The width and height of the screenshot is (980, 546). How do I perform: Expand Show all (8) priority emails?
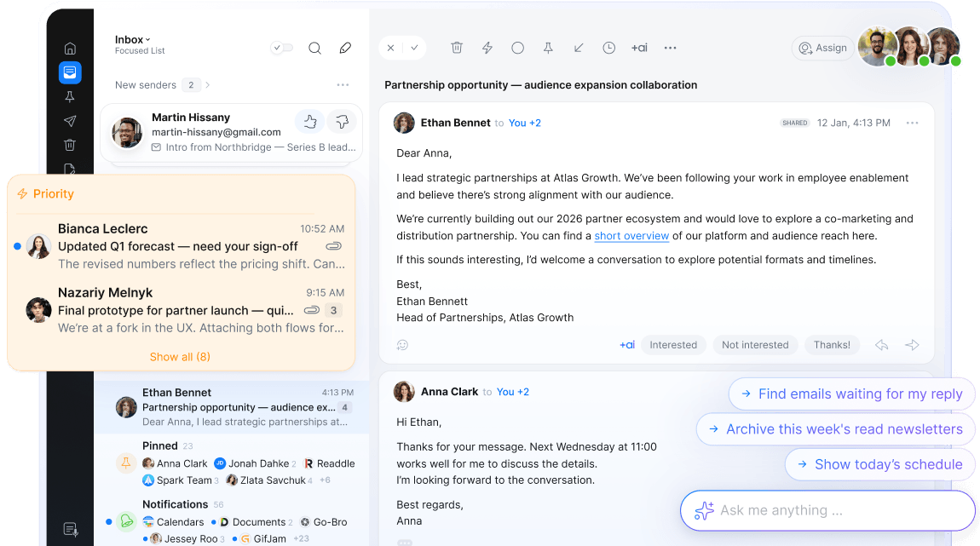[x=180, y=357]
